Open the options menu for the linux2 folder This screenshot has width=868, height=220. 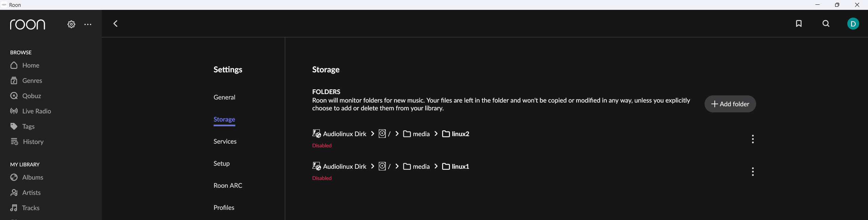click(x=753, y=139)
